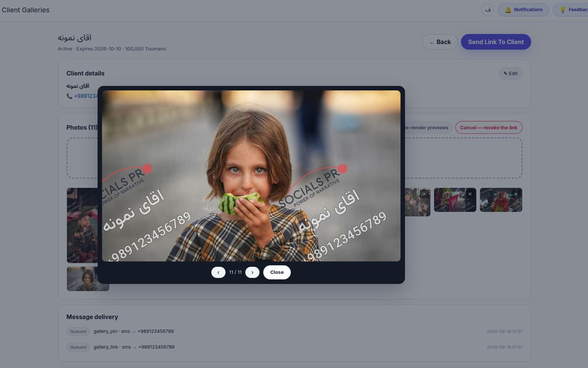This screenshot has height=368, width=588.
Task: Click the Photos (11) heading
Action: click(82, 128)
